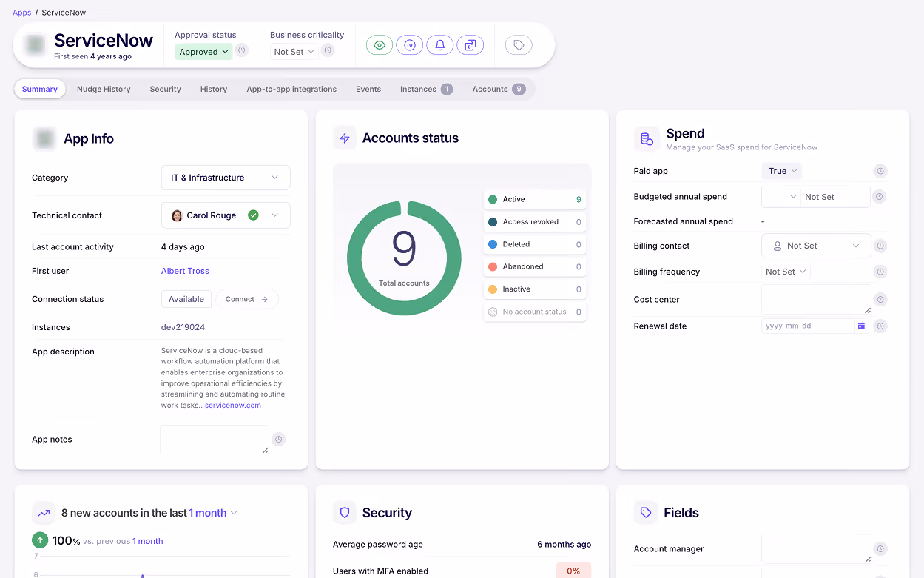This screenshot has width=924, height=578.
Task: Select No account status legend row
Action: point(535,312)
